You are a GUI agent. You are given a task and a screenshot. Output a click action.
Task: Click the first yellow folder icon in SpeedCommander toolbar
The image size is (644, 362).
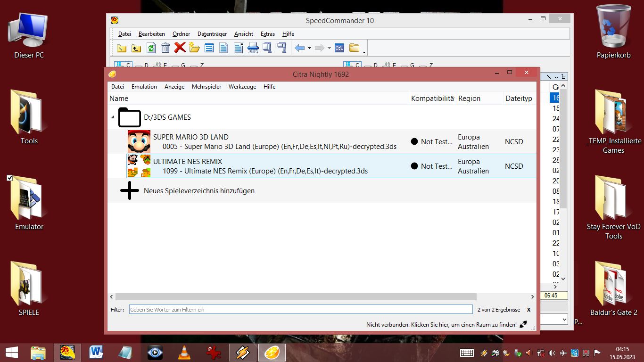122,48
